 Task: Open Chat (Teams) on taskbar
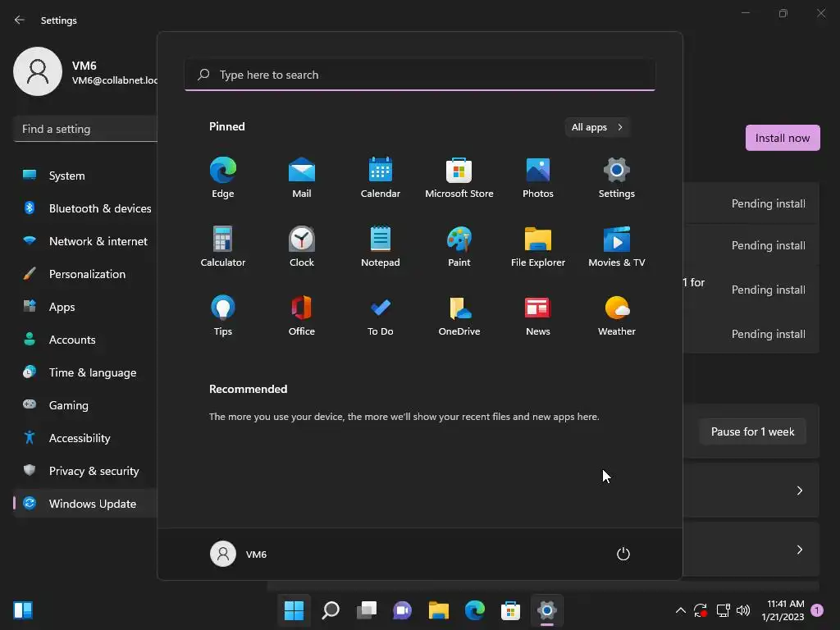coord(402,610)
